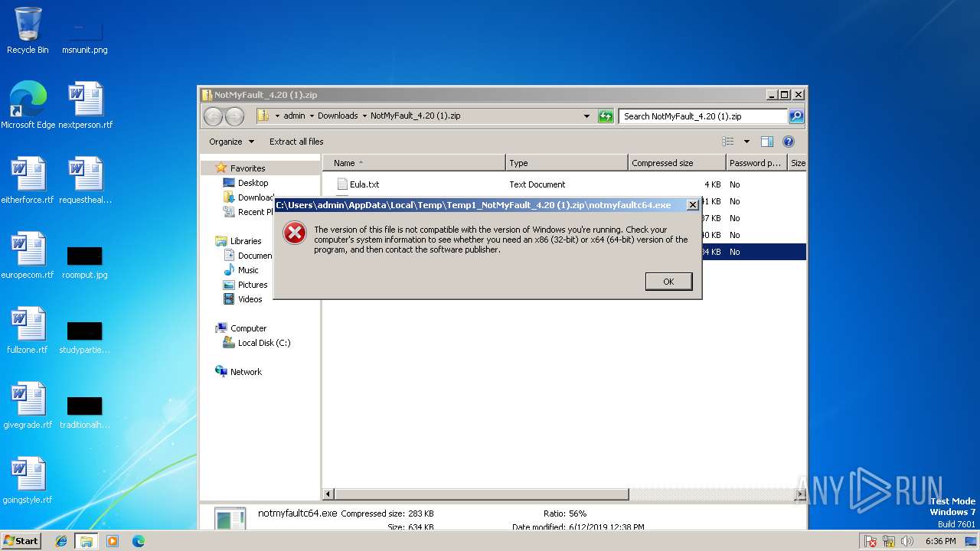Focus the Search NotMyFault_4.20 (1).zip field
Viewport: 980px width, 551px height.
(703, 116)
